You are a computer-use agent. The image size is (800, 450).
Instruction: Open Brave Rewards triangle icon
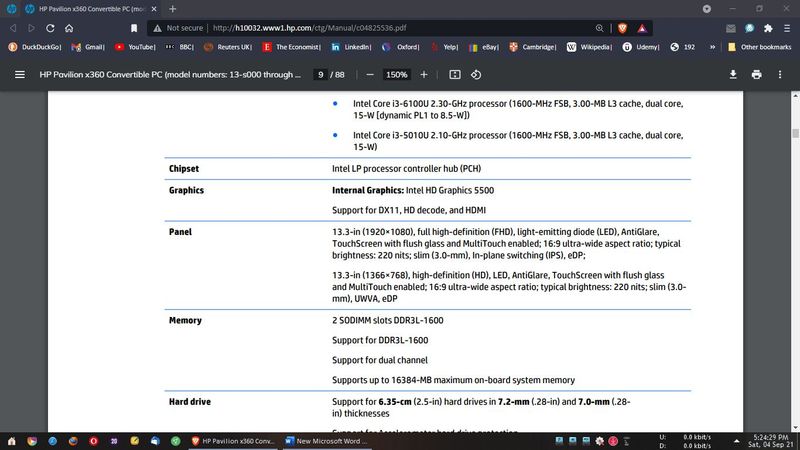(x=642, y=28)
